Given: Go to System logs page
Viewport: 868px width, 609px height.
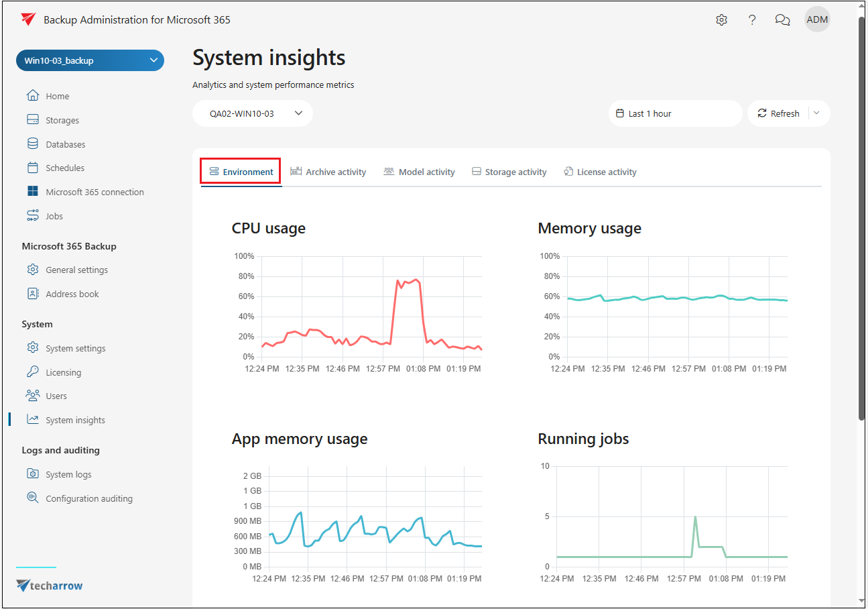Looking at the screenshot, I should tap(68, 475).
